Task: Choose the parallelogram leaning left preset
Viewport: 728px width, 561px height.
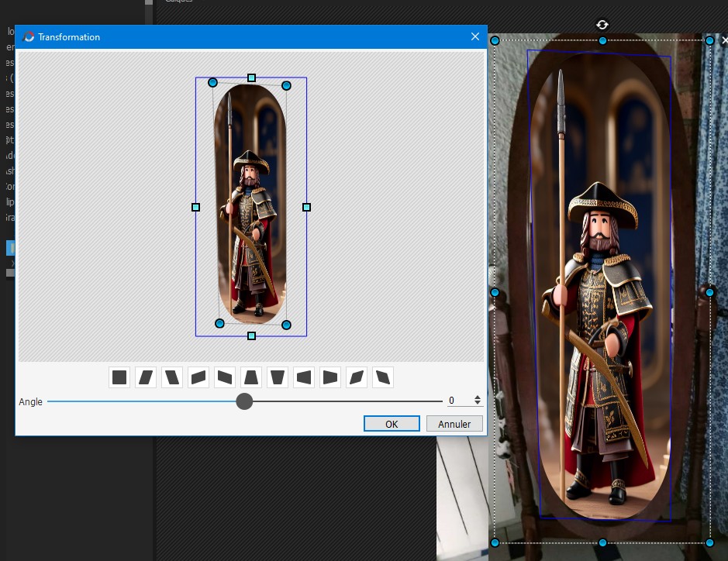Action: point(172,377)
